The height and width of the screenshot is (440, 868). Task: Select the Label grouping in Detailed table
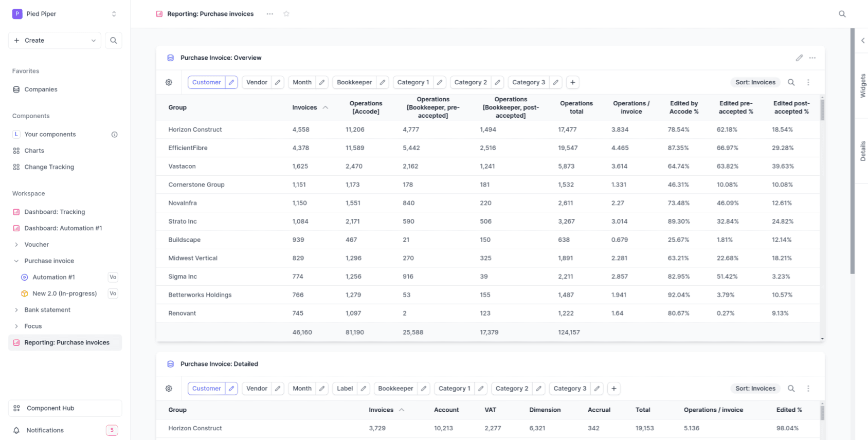point(345,389)
